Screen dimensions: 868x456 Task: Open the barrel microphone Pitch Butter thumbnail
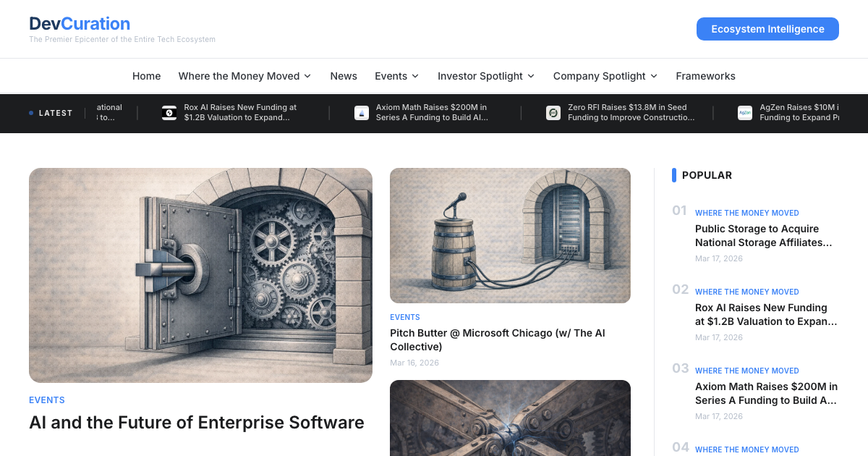[x=510, y=236]
